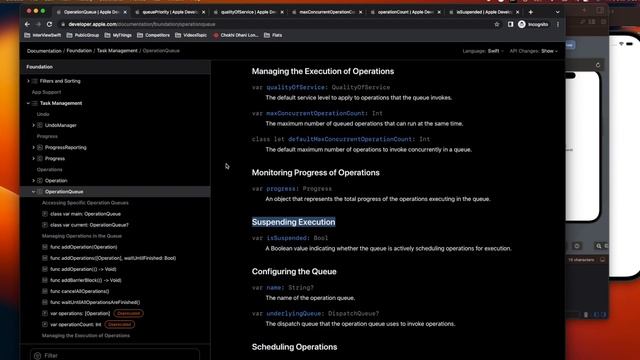Switch to the queuePriority tab

point(169,12)
